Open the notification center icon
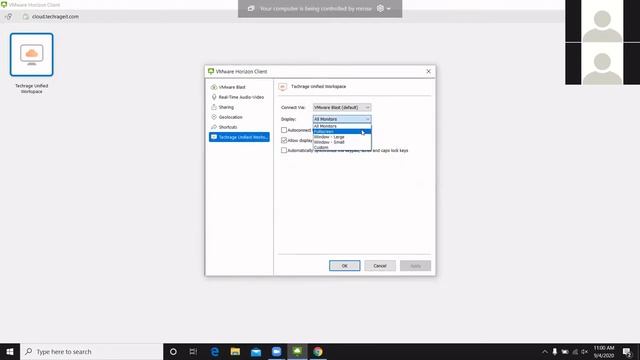Viewport: 640px width, 360px height. [627, 351]
